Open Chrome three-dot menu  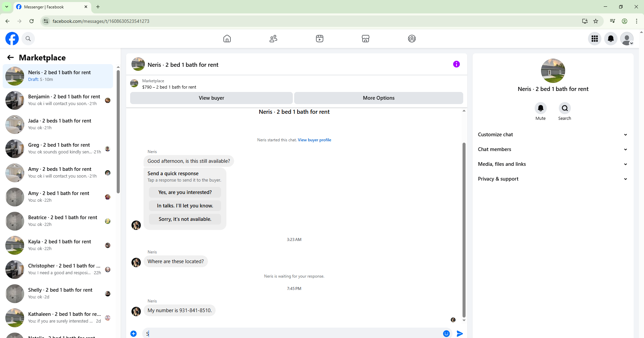(637, 21)
